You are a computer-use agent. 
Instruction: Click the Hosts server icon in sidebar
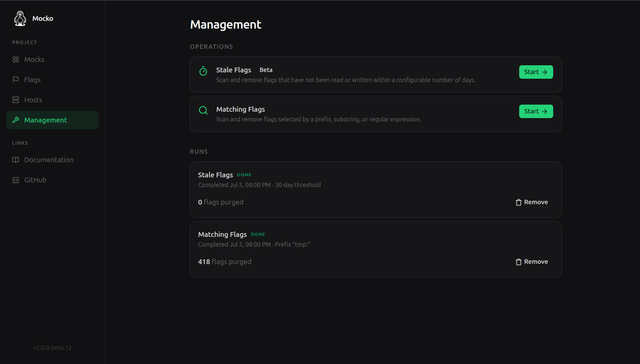click(15, 100)
